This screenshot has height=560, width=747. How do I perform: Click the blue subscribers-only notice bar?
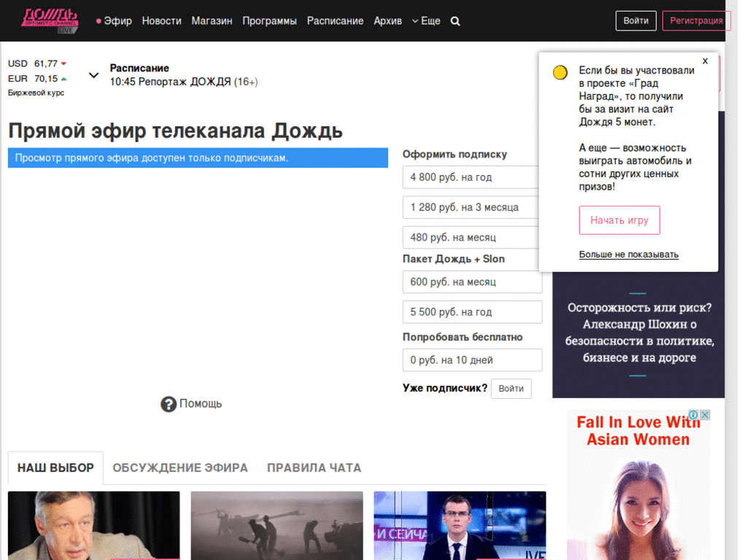tap(198, 157)
